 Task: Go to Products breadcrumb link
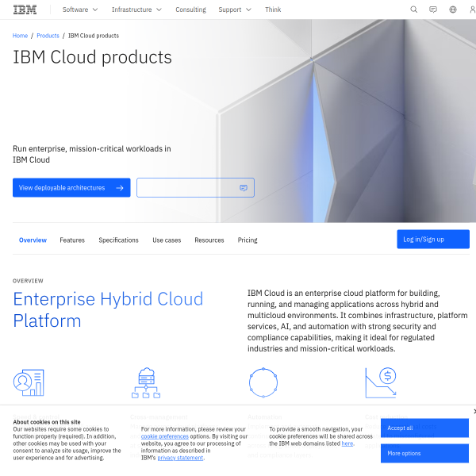coord(48,36)
